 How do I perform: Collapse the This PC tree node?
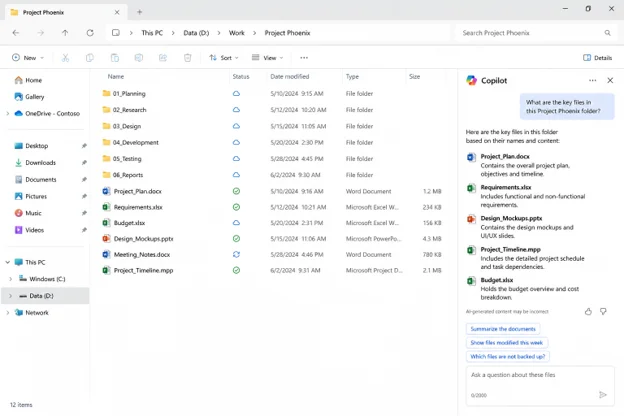[8, 262]
